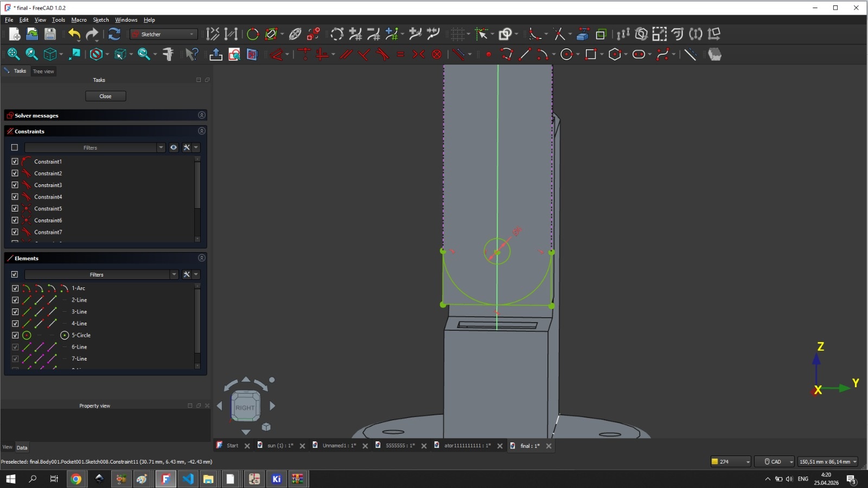Open Chrome from the taskbar
The width and height of the screenshot is (868, 488).
[x=76, y=479]
